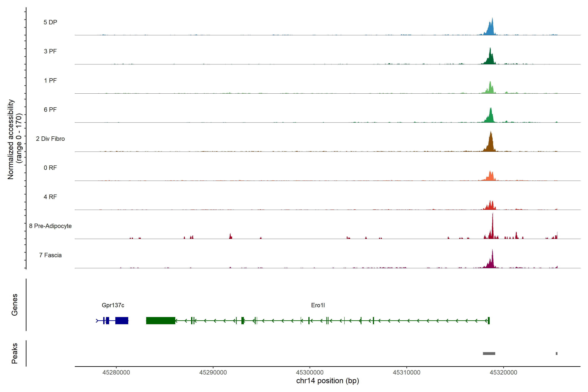Click the Gpr137c gene name

(113, 305)
